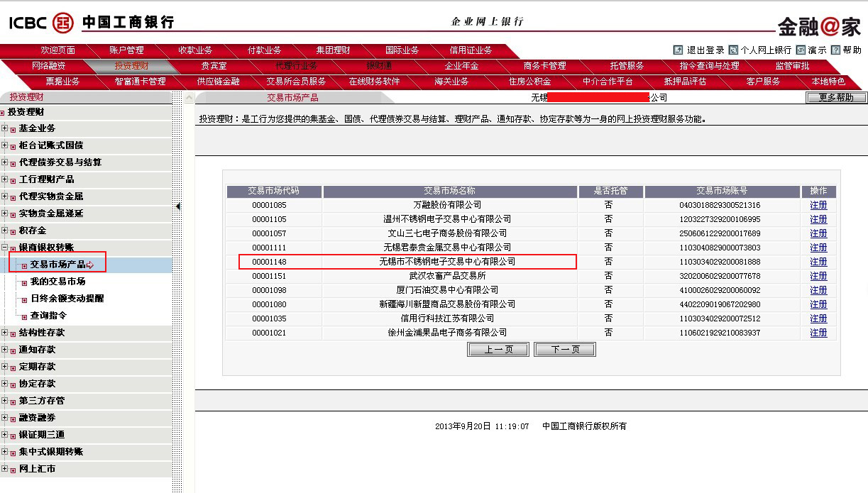Switch to the 企业年金 tab
Image resolution: width=868 pixels, height=493 pixels.
461,66
